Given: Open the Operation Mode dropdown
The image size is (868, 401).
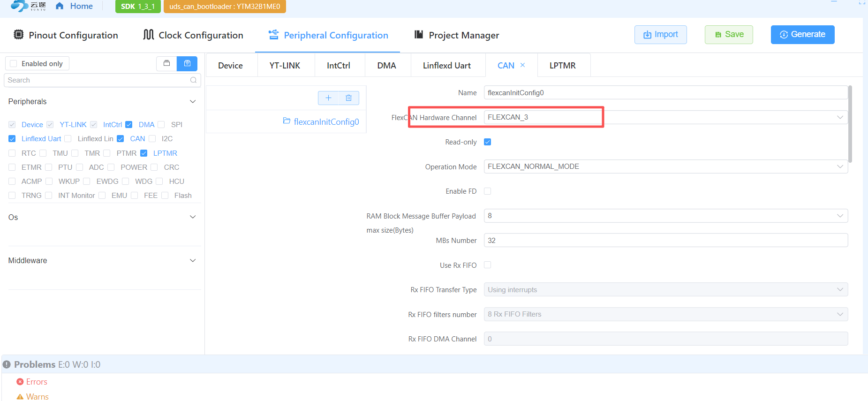Looking at the screenshot, I should coord(665,166).
